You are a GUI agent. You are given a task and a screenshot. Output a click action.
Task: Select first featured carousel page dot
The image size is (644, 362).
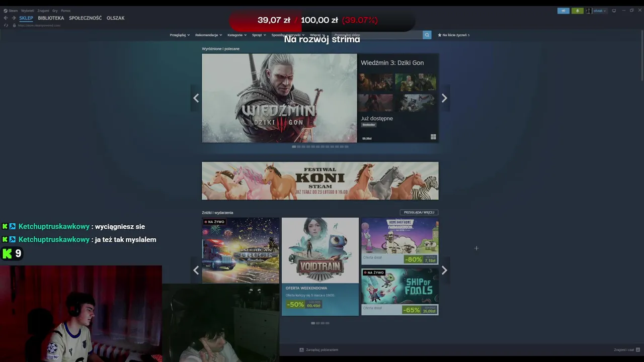coord(294,147)
